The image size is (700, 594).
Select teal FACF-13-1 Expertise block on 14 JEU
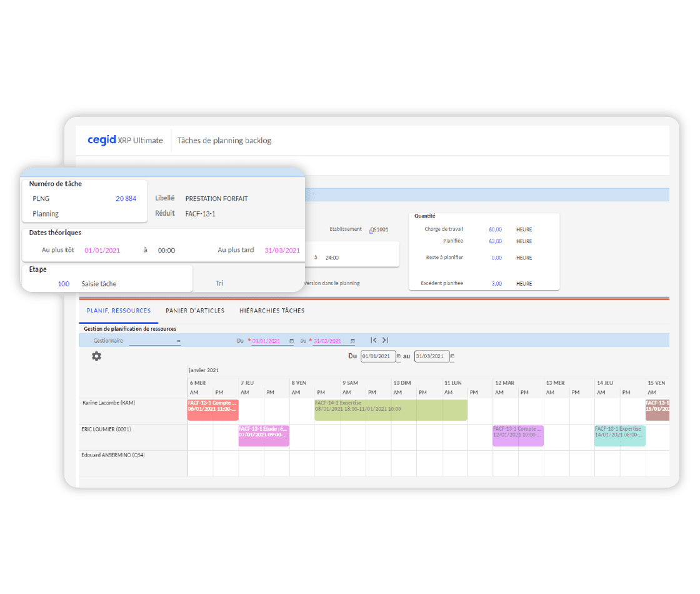619,436
